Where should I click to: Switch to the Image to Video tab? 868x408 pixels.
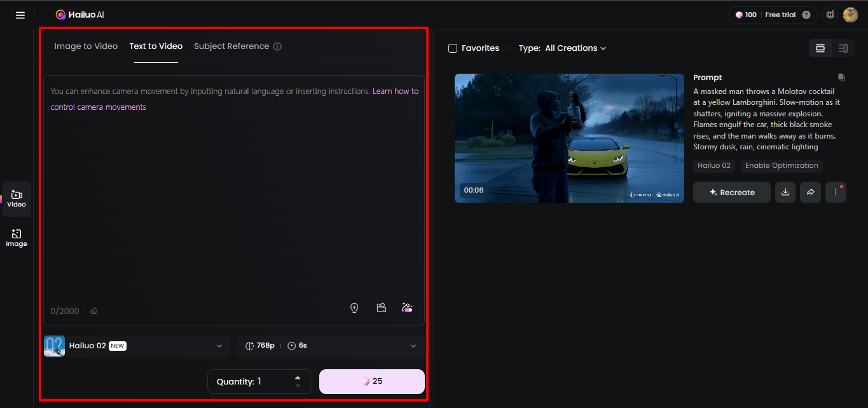85,46
